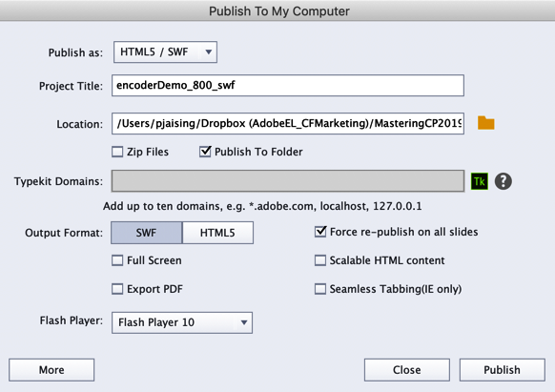Toggle Force re-publish on all slides
Screen dimensions: 555x392
pyautogui.click(x=320, y=232)
